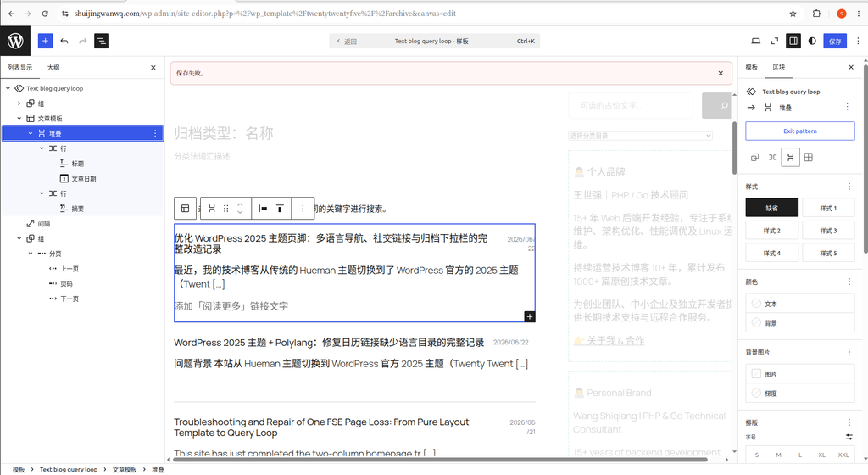The width and height of the screenshot is (868, 475).
Task: Click the drag handle in block toolbar
Action: click(x=225, y=209)
